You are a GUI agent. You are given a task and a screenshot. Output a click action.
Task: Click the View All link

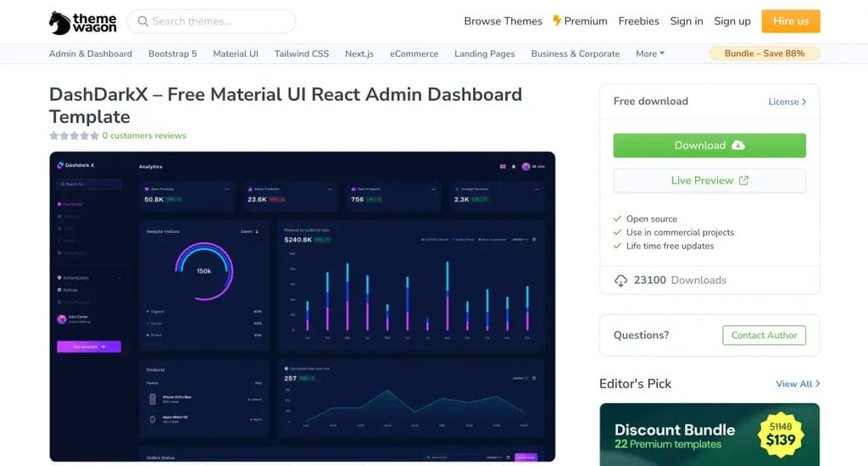798,384
